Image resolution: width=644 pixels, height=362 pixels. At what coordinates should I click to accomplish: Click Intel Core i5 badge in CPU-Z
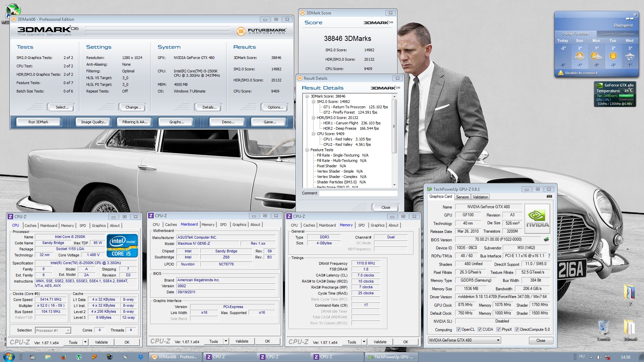122,246
